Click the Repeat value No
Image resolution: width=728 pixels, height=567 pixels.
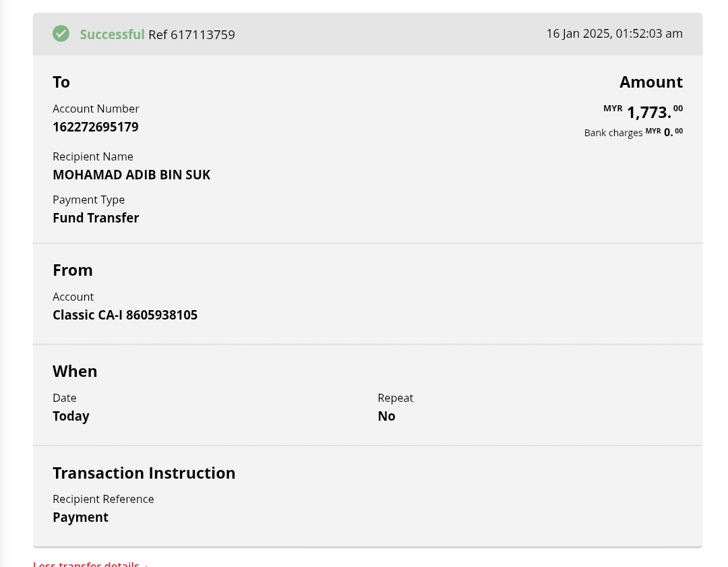(x=386, y=416)
